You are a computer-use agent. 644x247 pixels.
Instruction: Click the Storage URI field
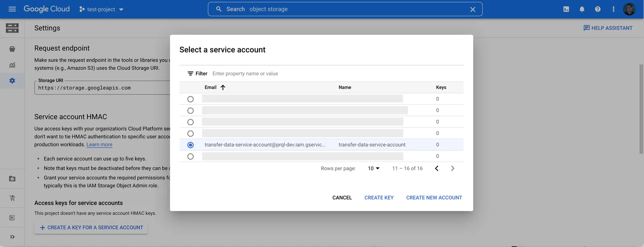pyautogui.click(x=103, y=87)
